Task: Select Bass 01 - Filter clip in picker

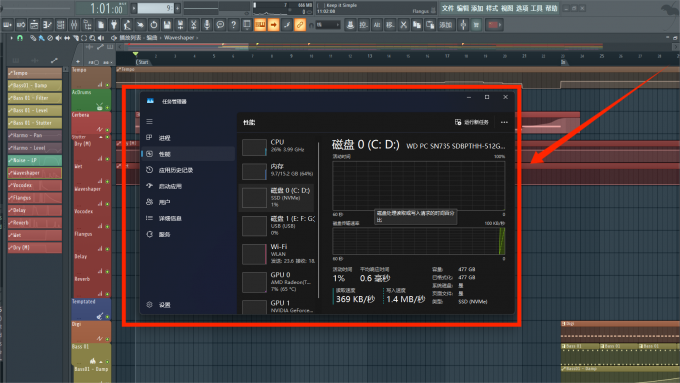Action: coord(35,98)
